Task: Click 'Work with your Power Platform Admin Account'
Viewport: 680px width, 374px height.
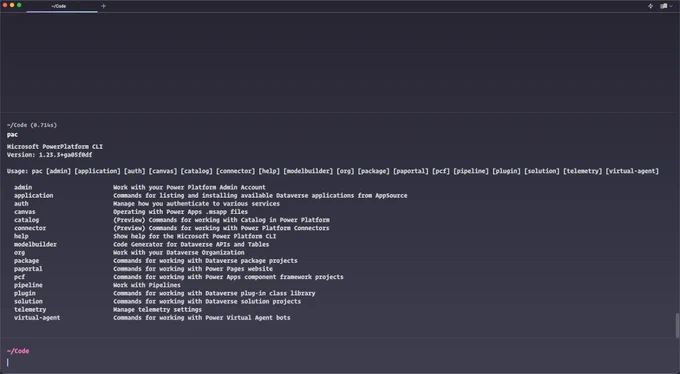Action: tap(190, 187)
